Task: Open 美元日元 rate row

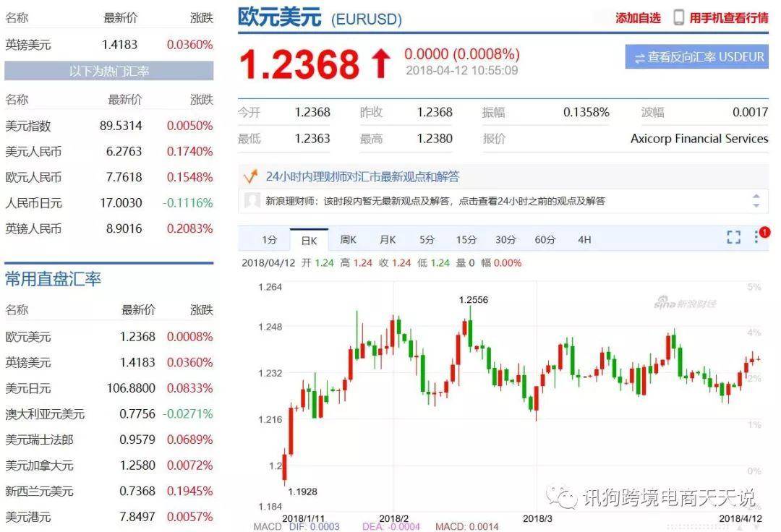Action: point(109,388)
